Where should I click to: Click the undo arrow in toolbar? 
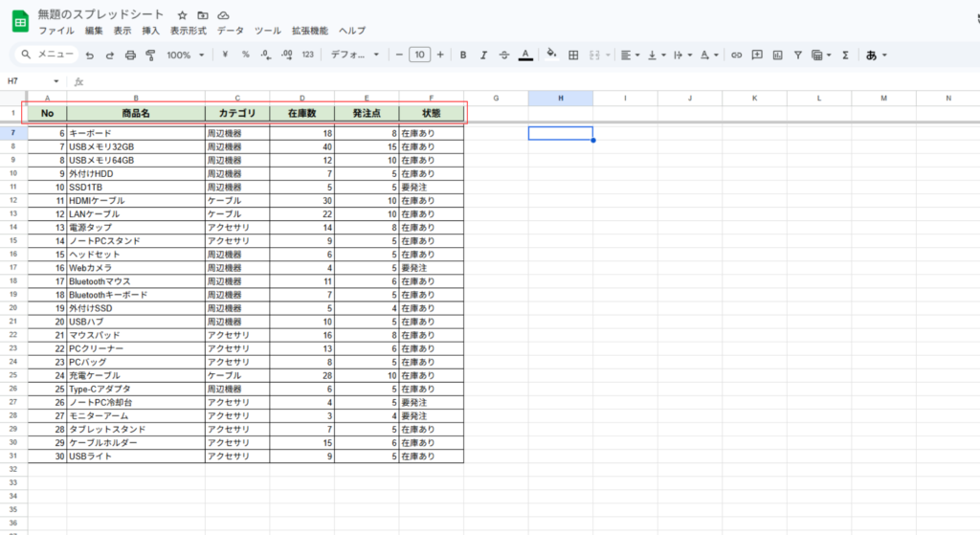click(89, 56)
